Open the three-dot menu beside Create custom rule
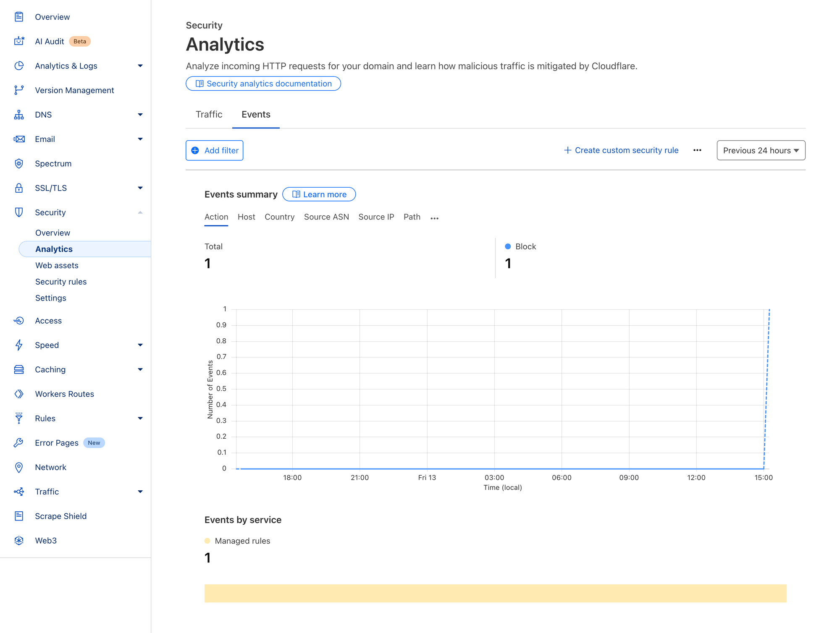This screenshot has width=840, height=633. point(697,150)
